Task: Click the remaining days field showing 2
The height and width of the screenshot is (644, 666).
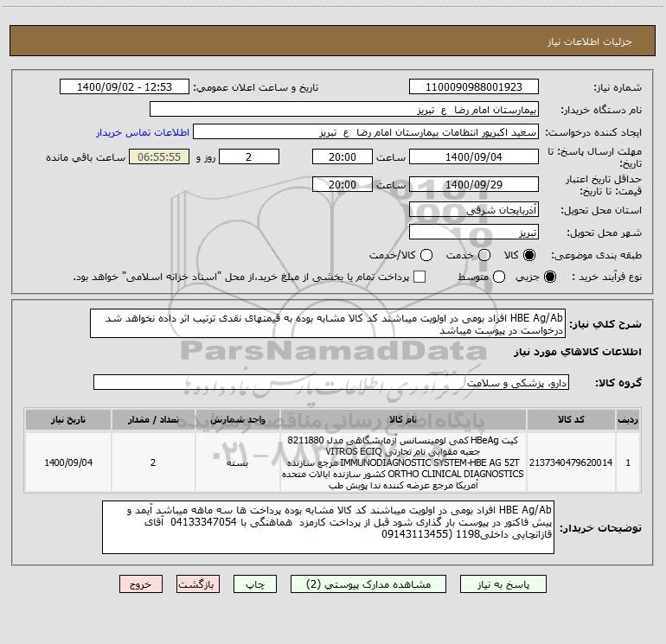Action: pyautogui.click(x=249, y=156)
